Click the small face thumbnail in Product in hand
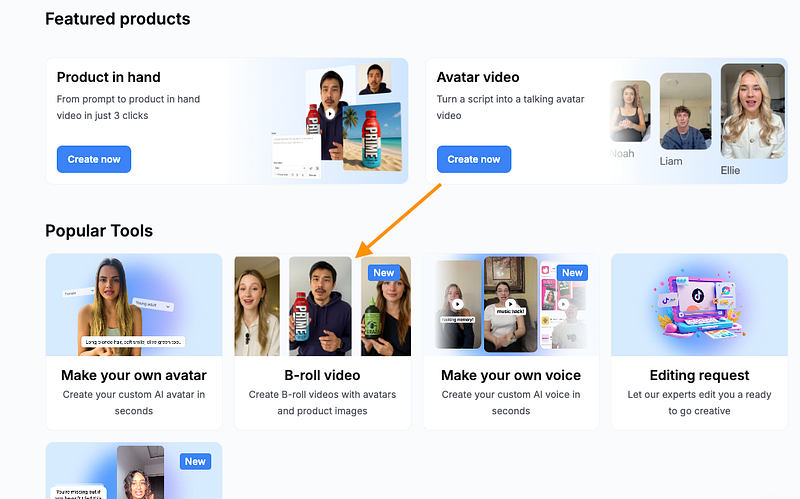The image size is (800, 499). point(374,79)
